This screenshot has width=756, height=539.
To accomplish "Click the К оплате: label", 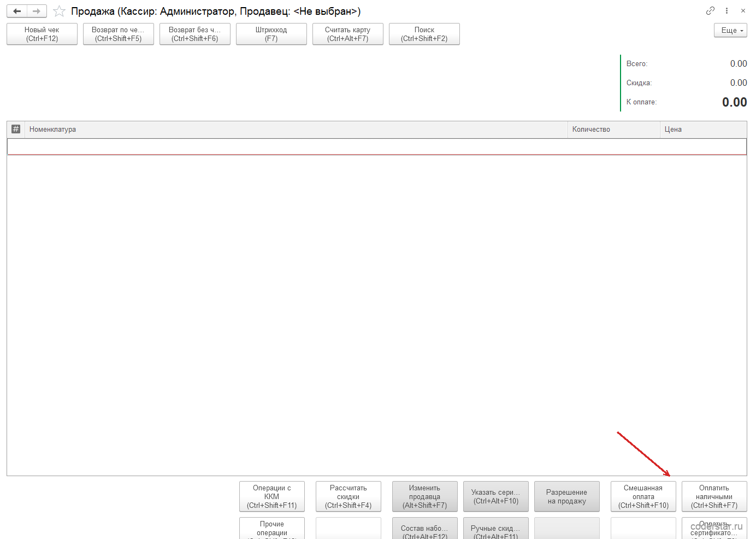I will point(642,102).
